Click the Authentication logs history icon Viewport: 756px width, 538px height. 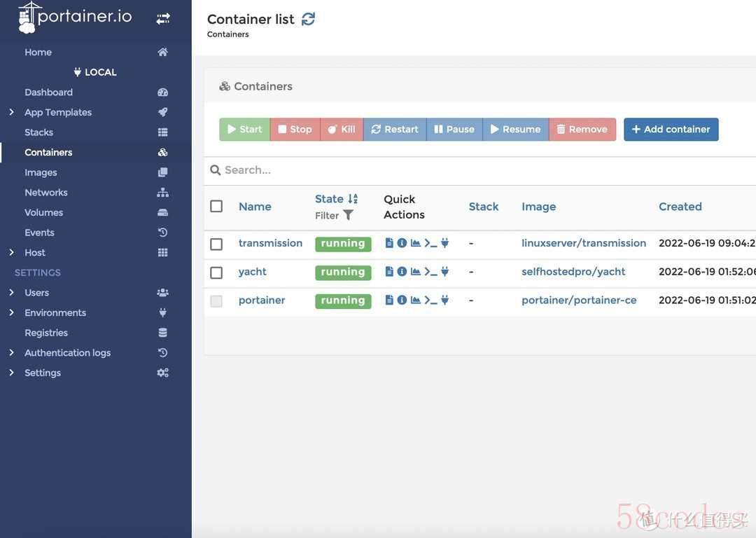point(163,353)
